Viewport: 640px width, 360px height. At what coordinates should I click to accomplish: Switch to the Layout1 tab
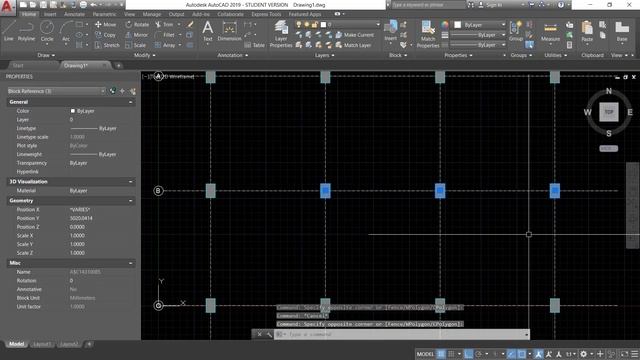42,344
